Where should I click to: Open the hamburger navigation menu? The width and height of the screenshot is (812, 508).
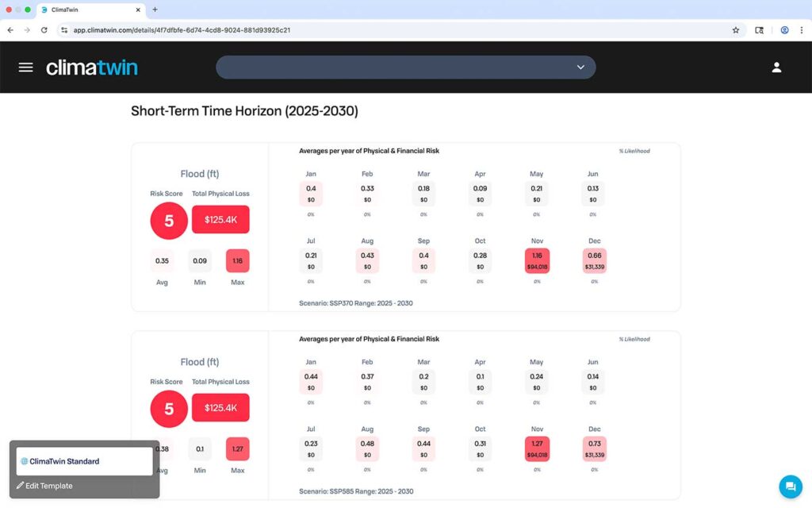pyautogui.click(x=25, y=67)
